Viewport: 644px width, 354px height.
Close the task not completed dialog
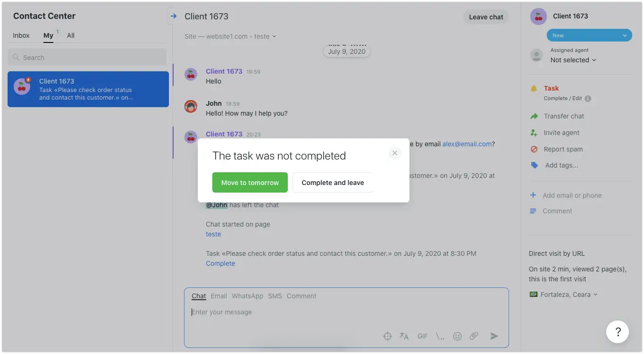[x=395, y=153]
